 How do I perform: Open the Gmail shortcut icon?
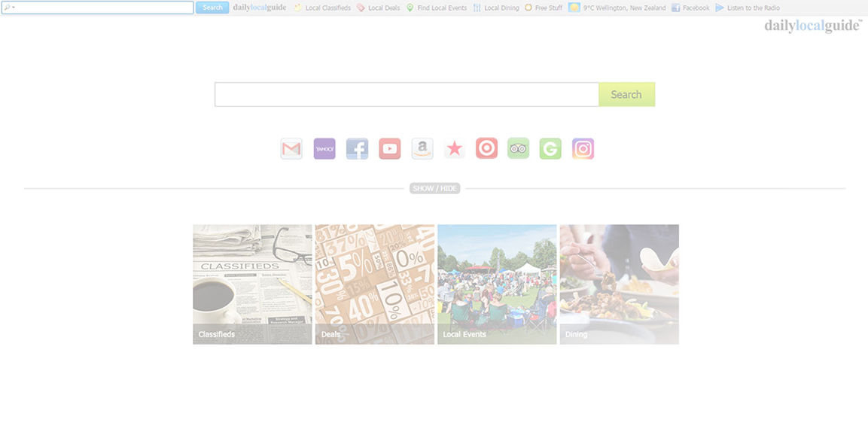[x=291, y=149]
